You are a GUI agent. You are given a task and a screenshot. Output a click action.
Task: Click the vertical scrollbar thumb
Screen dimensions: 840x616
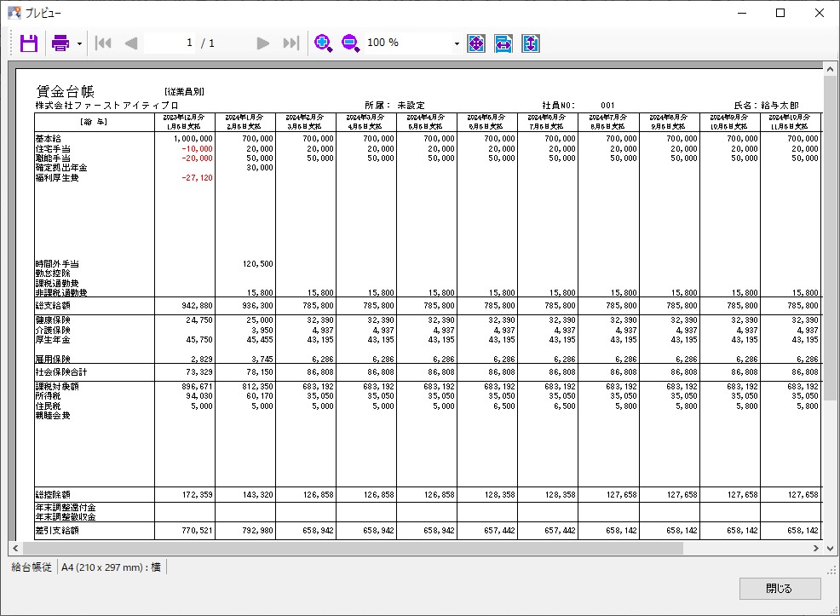click(830, 238)
